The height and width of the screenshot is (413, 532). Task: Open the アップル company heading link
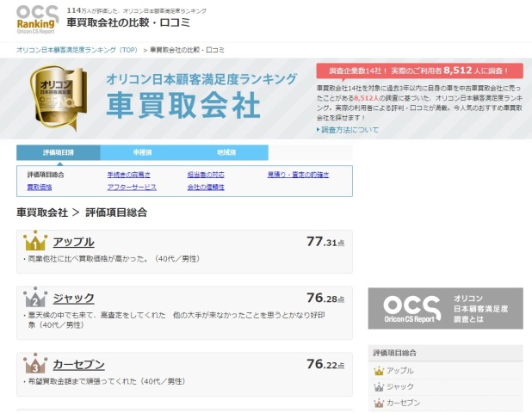[x=73, y=242]
